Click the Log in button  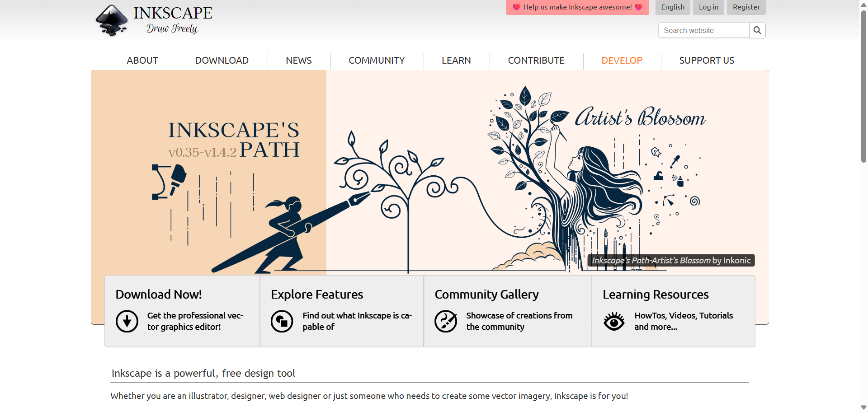click(708, 7)
